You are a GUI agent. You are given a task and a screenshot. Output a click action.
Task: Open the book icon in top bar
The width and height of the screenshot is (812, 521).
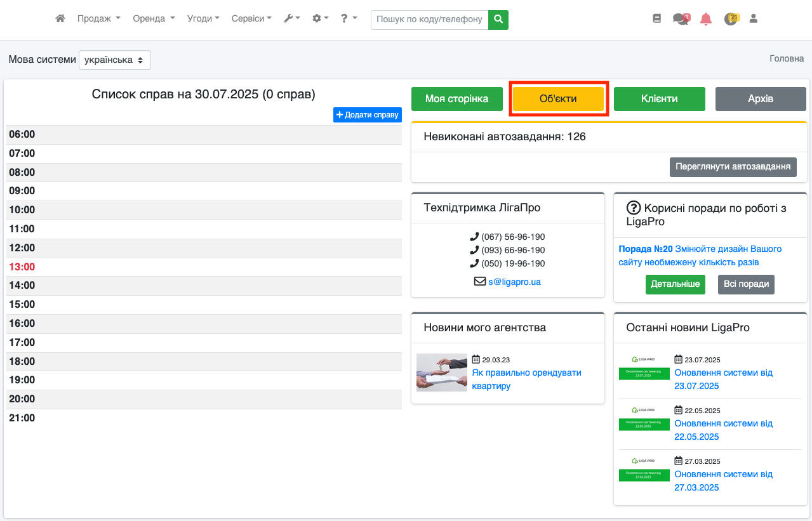pos(657,19)
